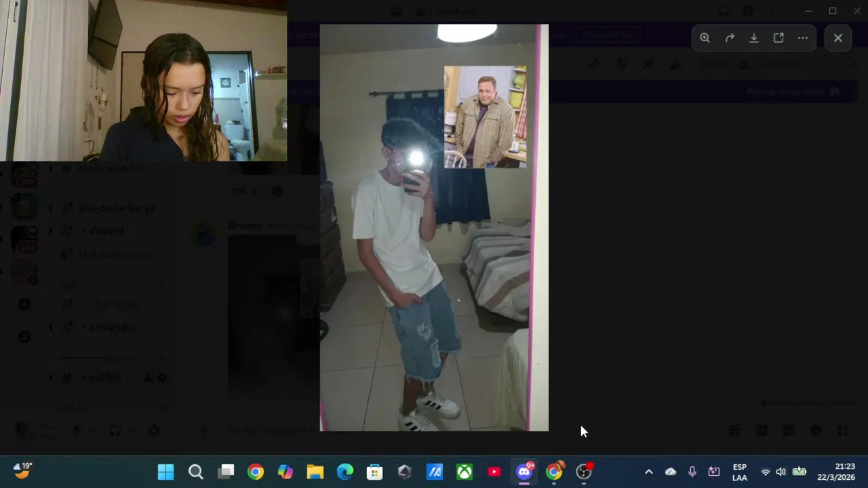The image size is (868, 488).
Task: Download the image with the download icon
Action: pyautogui.click(x=754, y=38)
